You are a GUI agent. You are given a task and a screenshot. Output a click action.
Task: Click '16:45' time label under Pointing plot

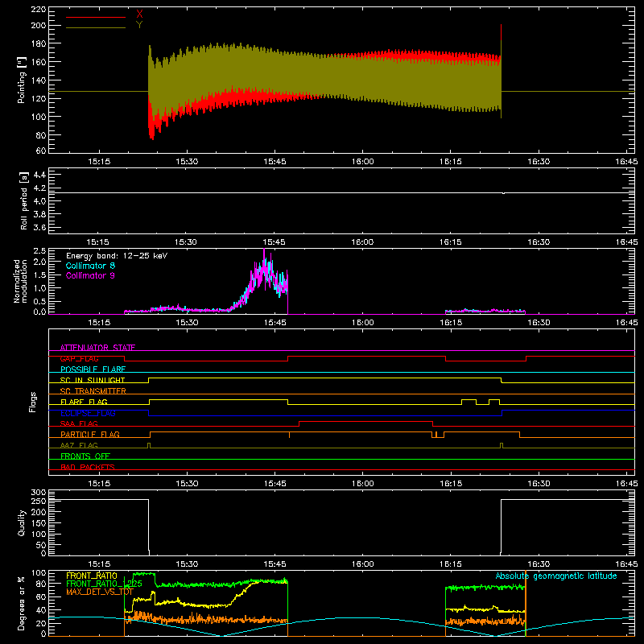626,162
